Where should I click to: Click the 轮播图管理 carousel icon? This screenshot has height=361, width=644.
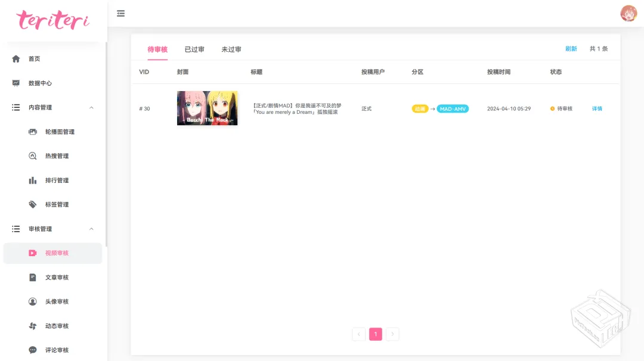(33, 132)
